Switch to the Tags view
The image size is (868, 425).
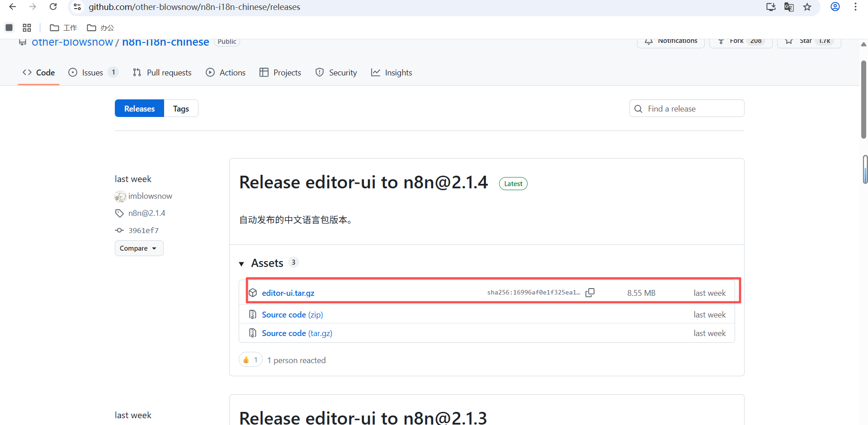point(181,108)
